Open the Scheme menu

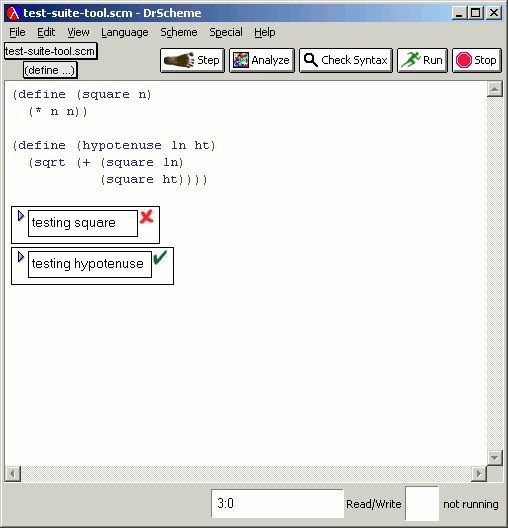tap(179, 32)
